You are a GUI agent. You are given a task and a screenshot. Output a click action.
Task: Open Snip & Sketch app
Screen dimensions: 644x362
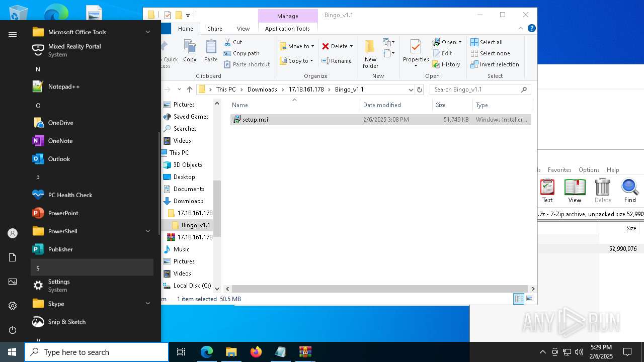(x=92, y=322)
